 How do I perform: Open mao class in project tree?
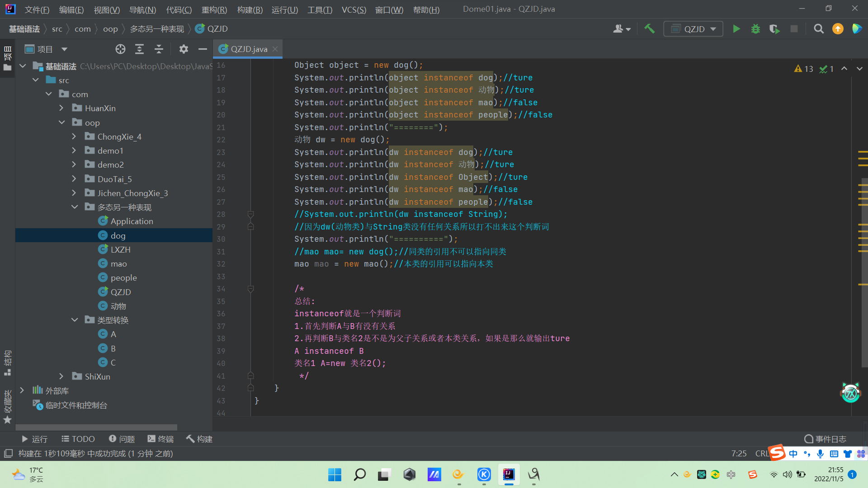(118, 263)
